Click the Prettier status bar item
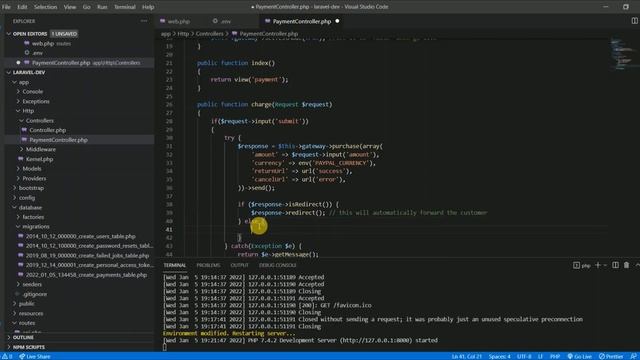 611,356
